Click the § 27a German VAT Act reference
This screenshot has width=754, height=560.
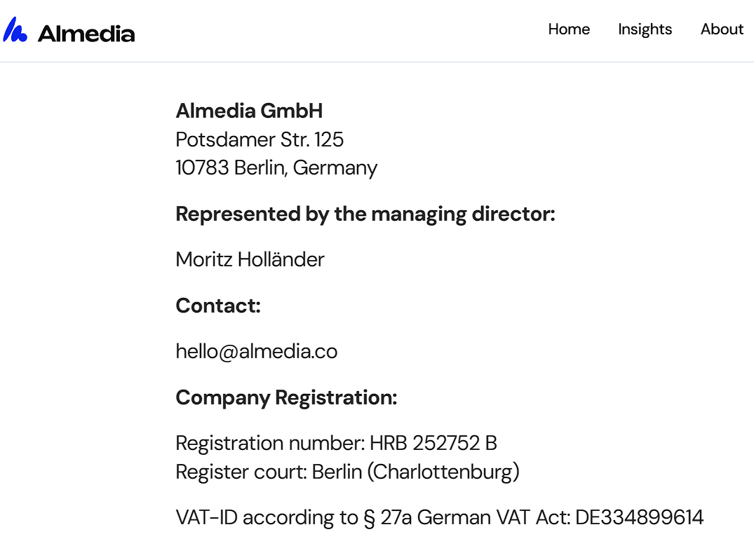[x=467, y=518]
